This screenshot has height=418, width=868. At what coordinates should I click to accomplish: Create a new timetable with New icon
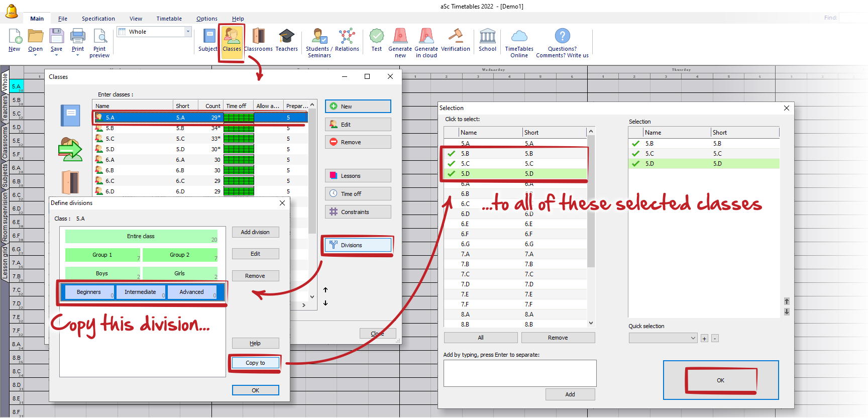tap(15, 40)
